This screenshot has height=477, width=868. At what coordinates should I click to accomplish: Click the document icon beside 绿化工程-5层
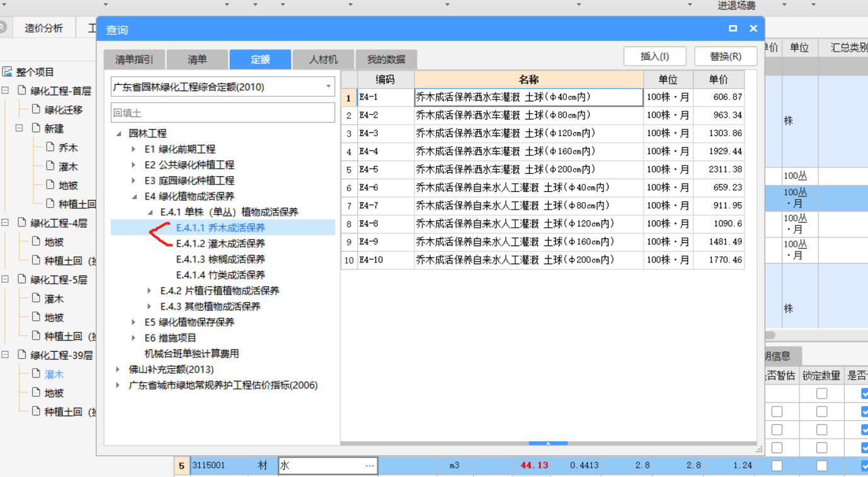[22, 279]
